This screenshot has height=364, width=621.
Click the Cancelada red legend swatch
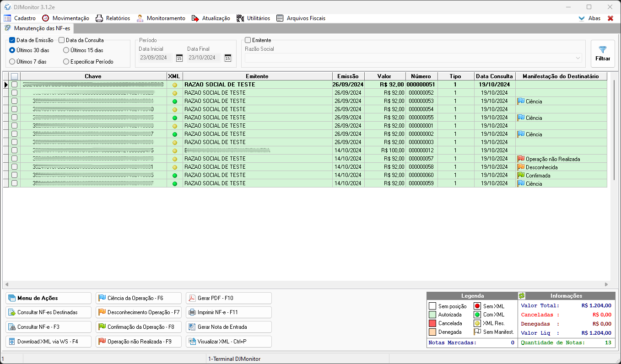click(432, 323)
